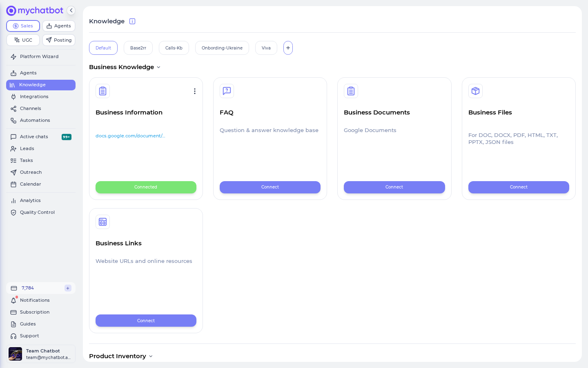This screenshot has height=368, width=588.
Task: Click the 99+ active chats badge
Action: [x=67, y=137]
